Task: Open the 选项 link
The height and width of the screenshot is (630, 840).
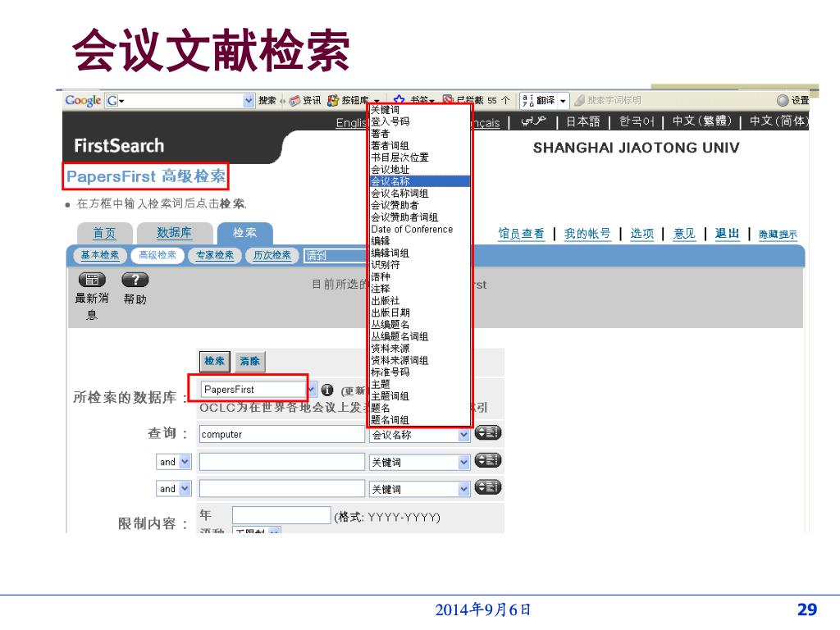Action: (x=642, y=234)
